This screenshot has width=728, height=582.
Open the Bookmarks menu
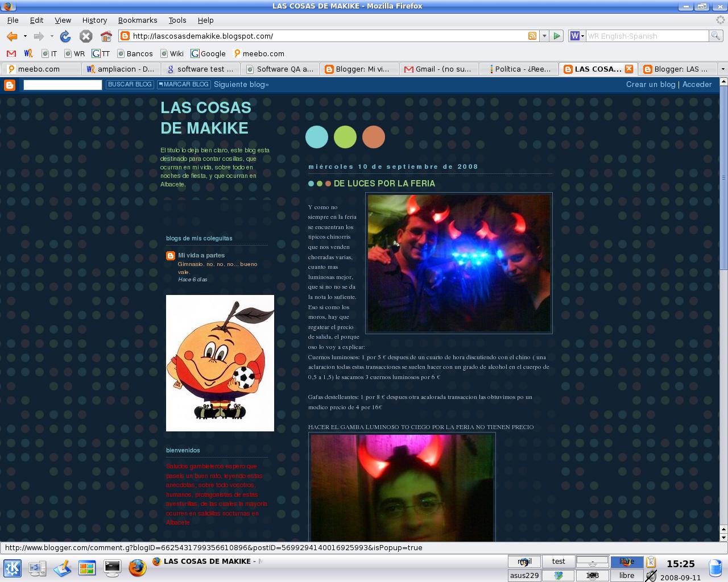click(138, 20)
